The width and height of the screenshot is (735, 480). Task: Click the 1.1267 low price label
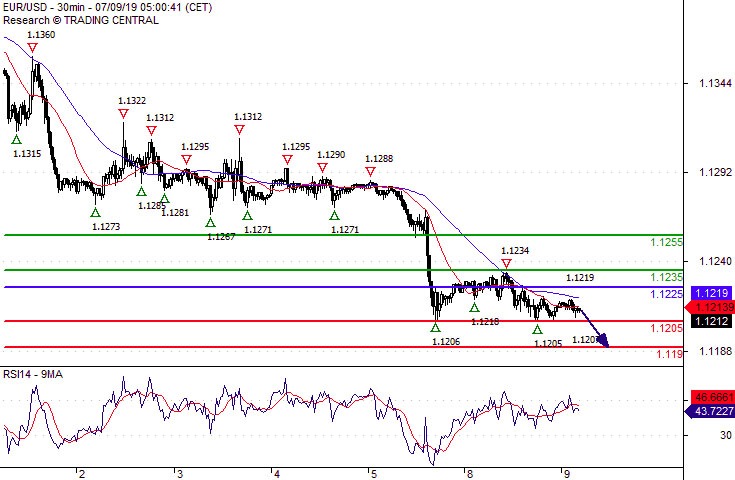pos(221,237)
